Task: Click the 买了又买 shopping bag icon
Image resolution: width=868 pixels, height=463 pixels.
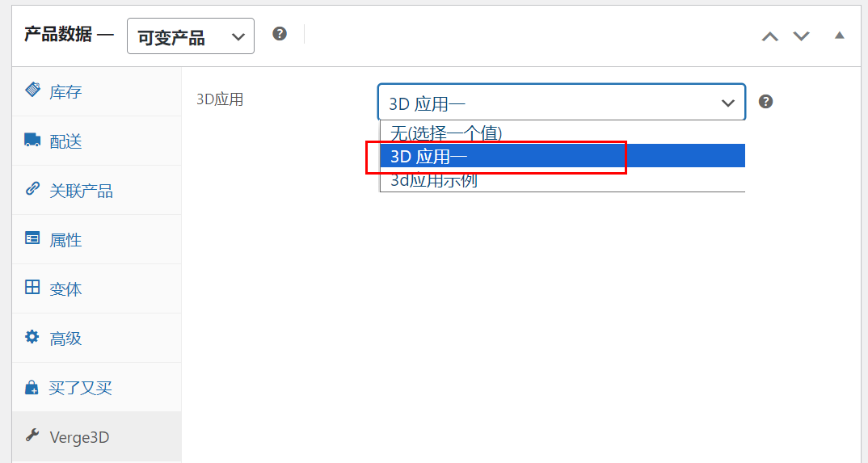Action: click(32, 387)
